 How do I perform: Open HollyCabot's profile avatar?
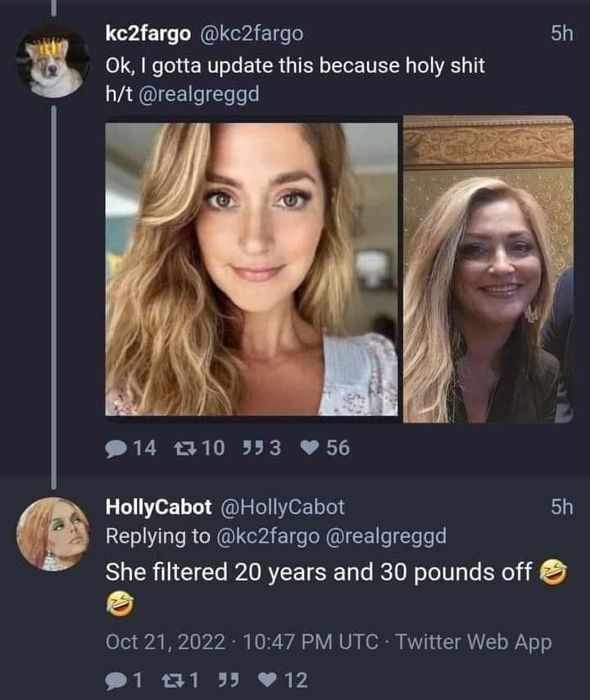coord(53,534)
